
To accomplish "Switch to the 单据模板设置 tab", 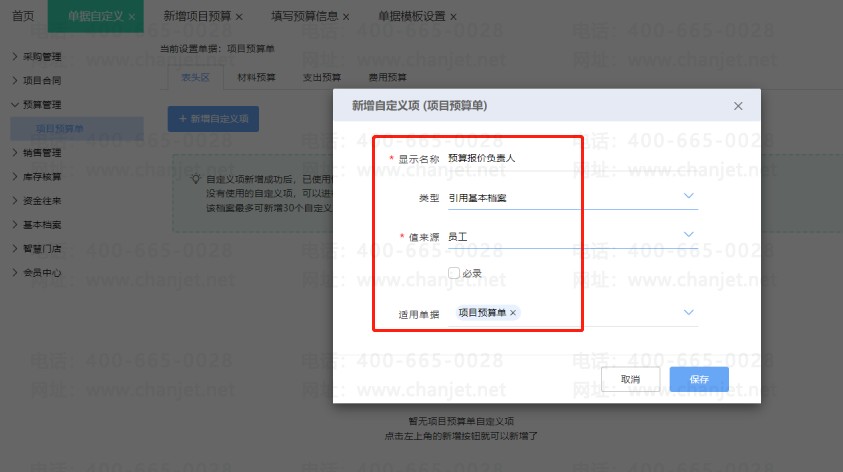I will (411, 17).
